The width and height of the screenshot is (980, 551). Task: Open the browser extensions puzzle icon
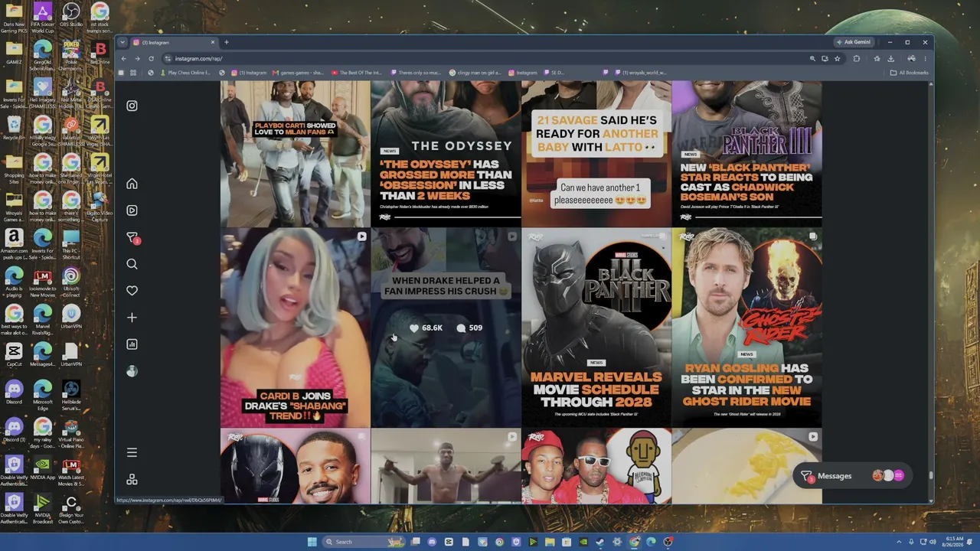point(857,59)
